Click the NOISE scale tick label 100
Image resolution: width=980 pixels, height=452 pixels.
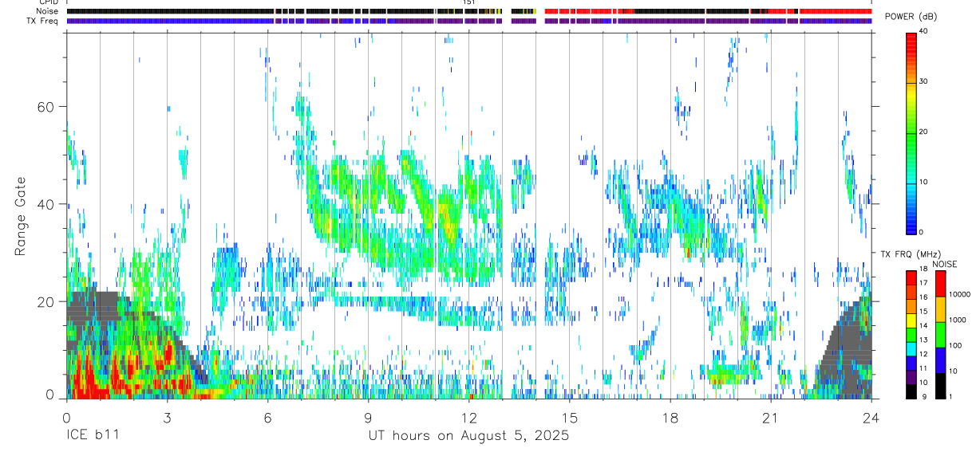[x=954, y=345]
